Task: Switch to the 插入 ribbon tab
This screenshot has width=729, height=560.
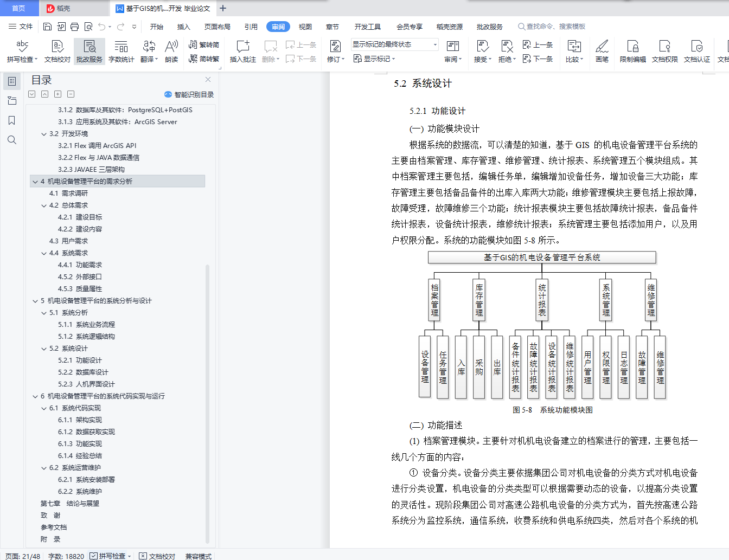Action: click(184, 27)
